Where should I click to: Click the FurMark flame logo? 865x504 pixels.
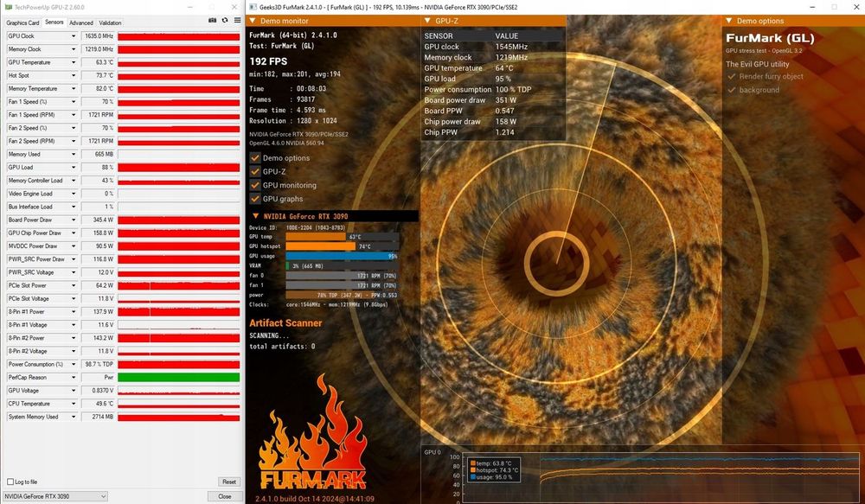point(313,432)
